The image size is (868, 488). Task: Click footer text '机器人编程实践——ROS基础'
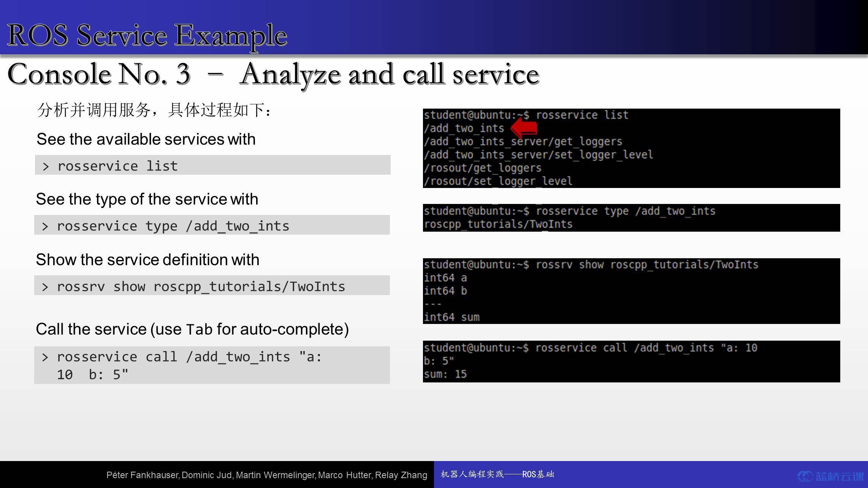tap(497, 474)
